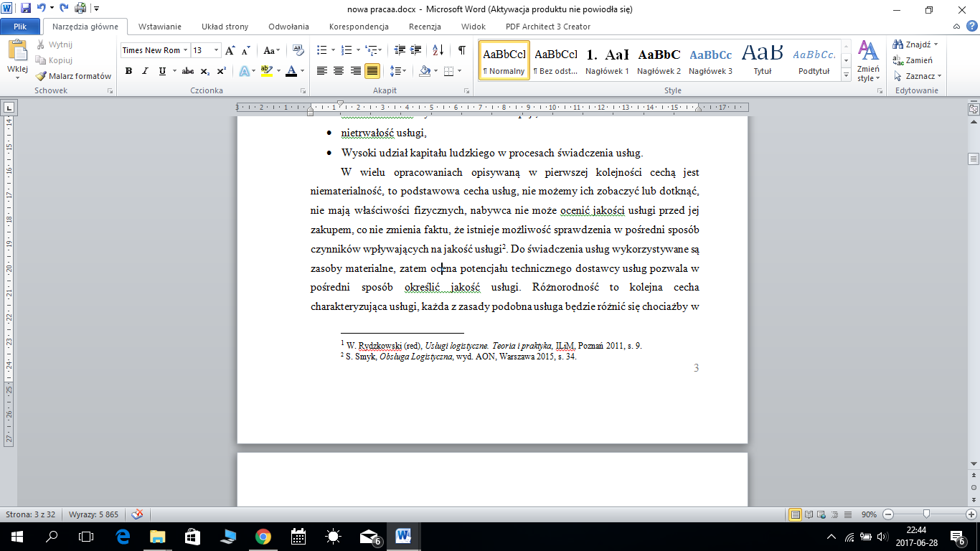Toggle justify paragraph alignment
Image resolution: width=980 pixels, height=551 pixels.
click(x=372, y=71)
